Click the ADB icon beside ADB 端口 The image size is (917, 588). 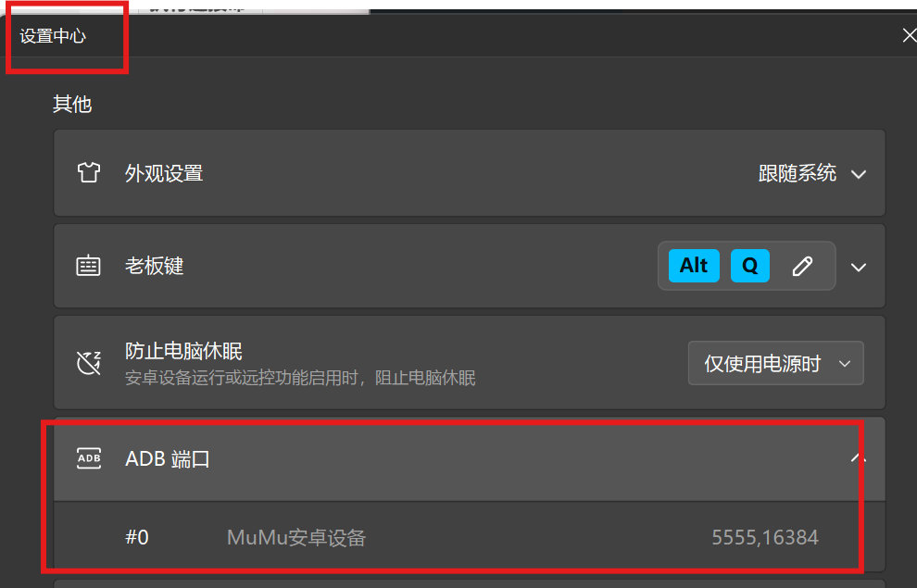coord(89,458)
